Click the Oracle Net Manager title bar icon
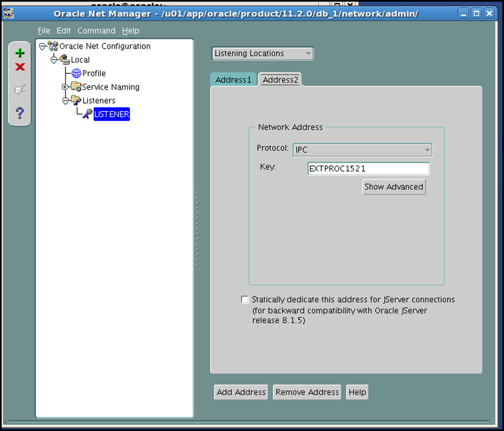The image size is (504, 431). point(9,13)
